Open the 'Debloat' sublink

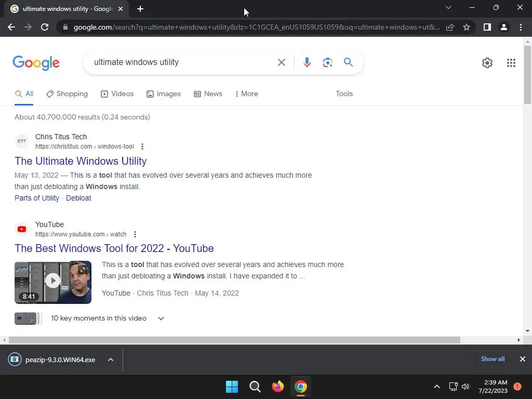click(x=78, y=198)
